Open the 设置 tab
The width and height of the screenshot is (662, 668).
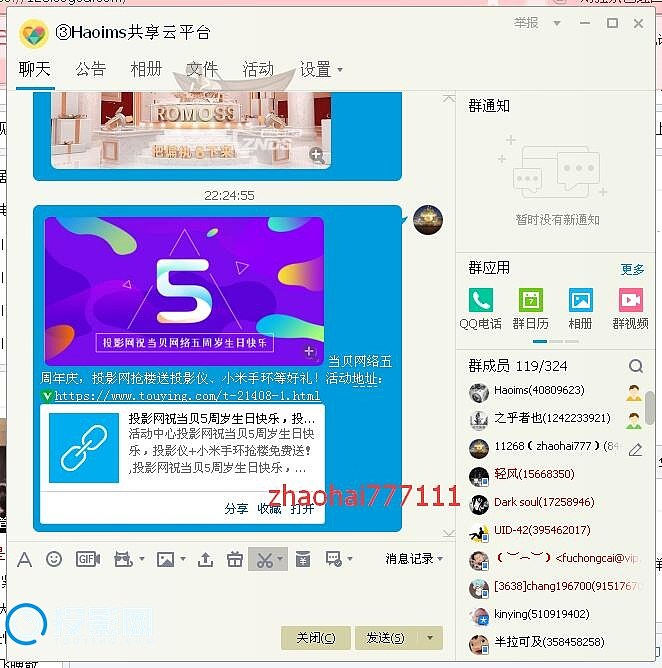point(315,69)
